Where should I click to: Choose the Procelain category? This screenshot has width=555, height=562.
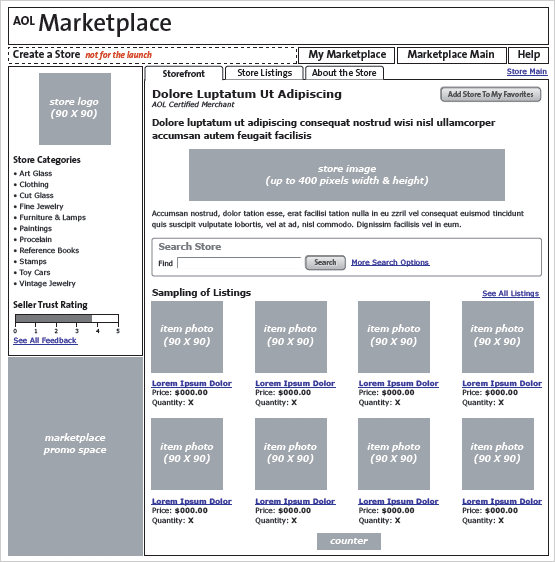35,239
